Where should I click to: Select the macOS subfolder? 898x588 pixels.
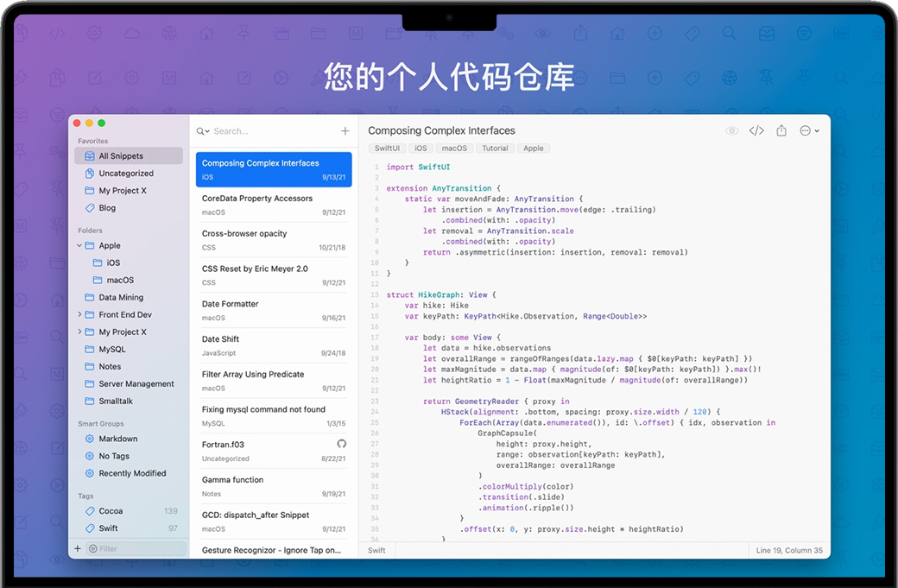[129, 280]
